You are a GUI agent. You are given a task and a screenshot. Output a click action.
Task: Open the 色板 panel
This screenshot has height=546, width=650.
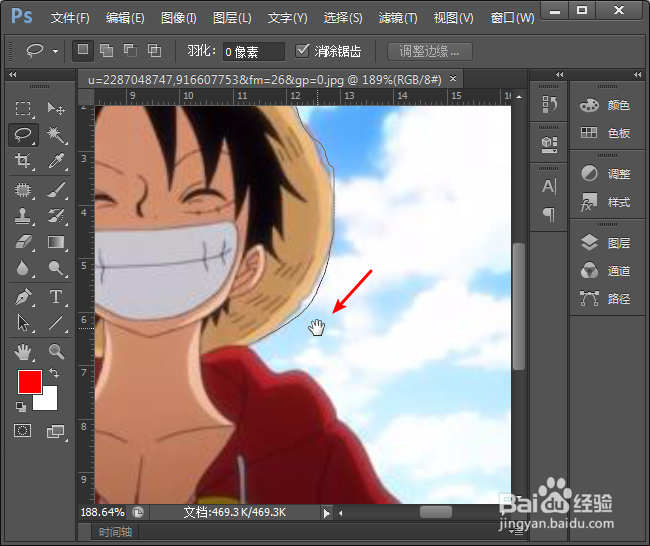(x=605, y=133)
